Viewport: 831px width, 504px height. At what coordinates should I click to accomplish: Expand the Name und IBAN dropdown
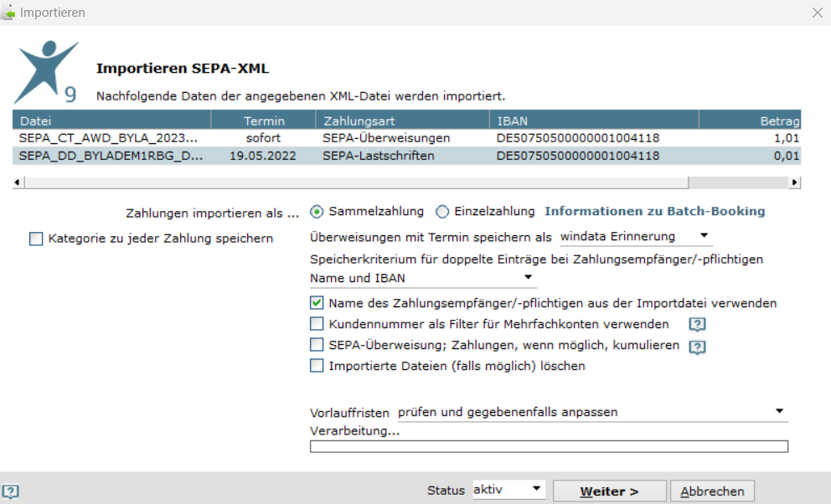pyautogui.click(x=422, y=278)
